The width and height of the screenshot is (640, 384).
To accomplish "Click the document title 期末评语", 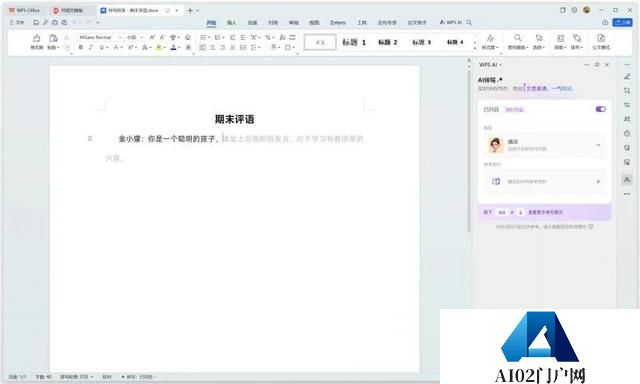I will coord(235,119).
